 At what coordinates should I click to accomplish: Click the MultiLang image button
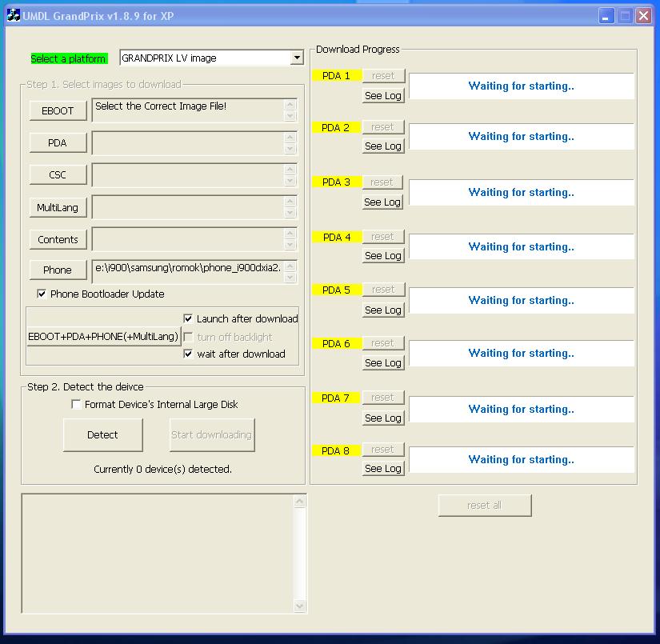click(58, 207)
